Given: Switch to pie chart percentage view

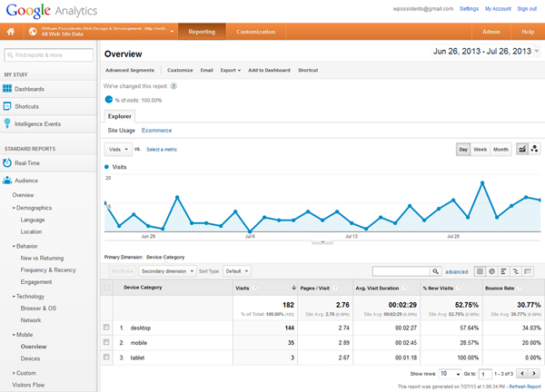Looking at the screenshot, I should pyautogui.click(x=491, y=271).
